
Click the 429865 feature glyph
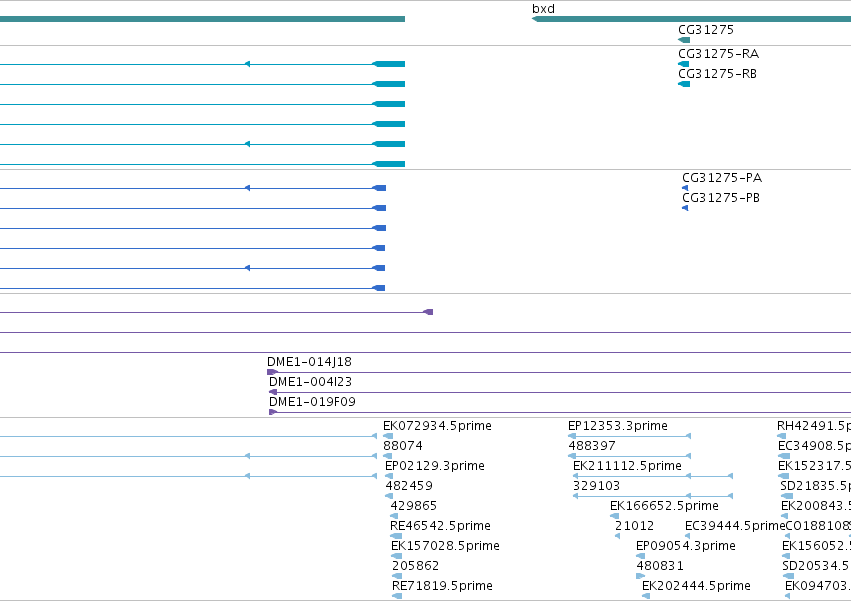coord(394,516)
